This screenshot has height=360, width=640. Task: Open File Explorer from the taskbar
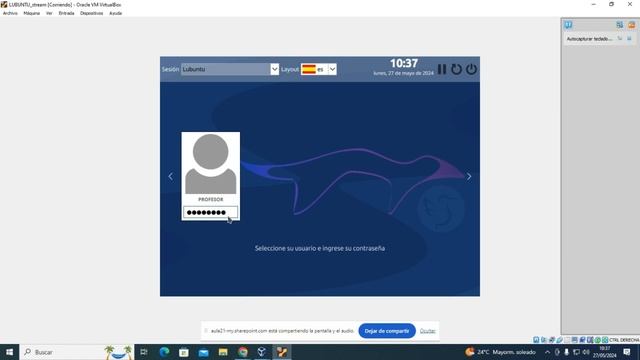223,352
